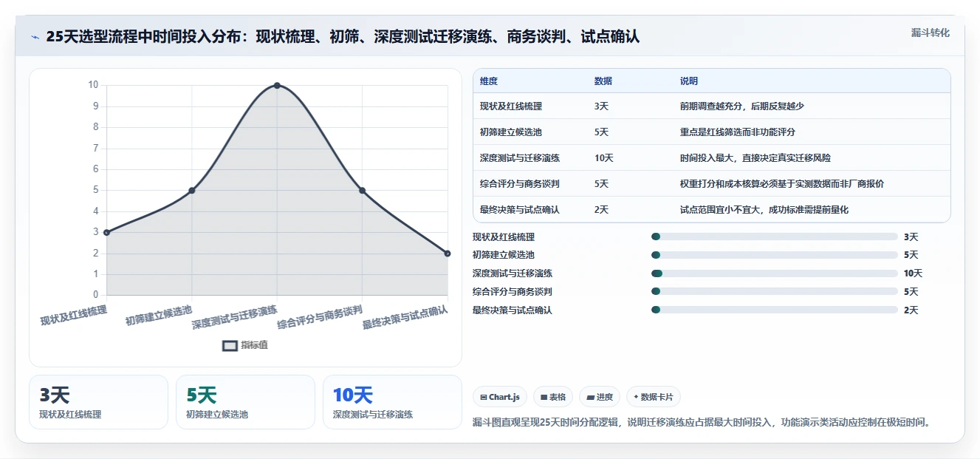
Task: Click the 现状及红线梳理 chart point at 3
Action: coord(106,232)
